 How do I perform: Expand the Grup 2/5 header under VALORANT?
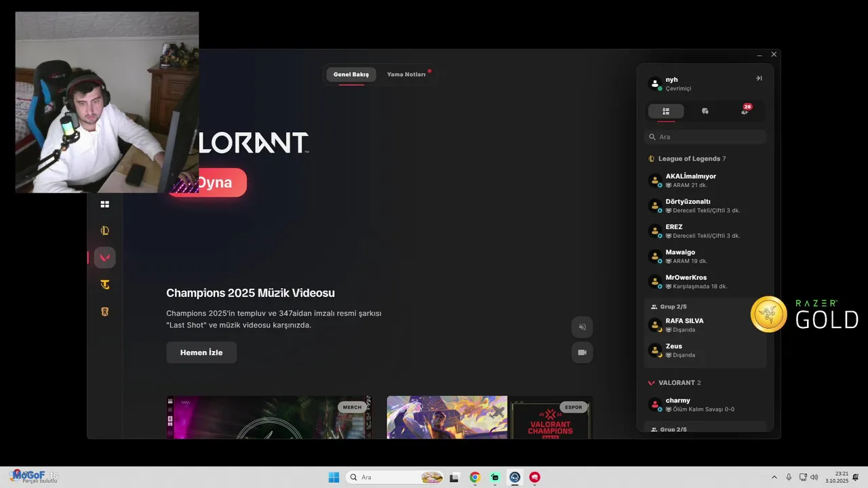click(669, 429)
